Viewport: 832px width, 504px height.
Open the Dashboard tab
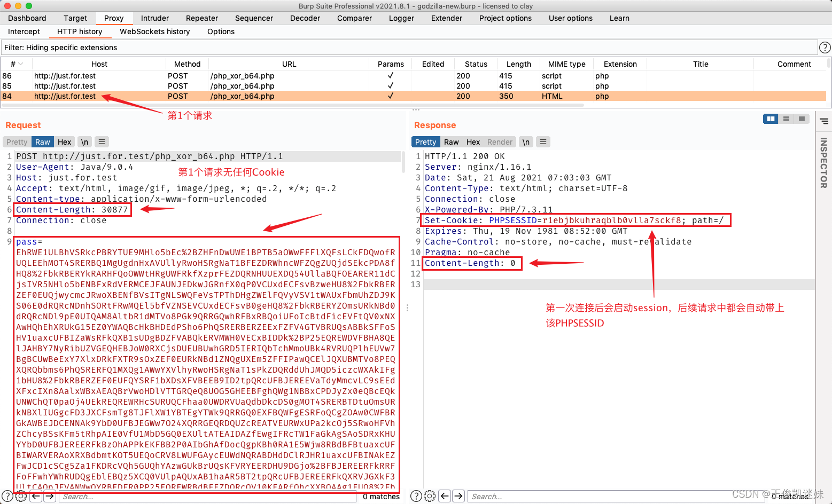point(27,18)
